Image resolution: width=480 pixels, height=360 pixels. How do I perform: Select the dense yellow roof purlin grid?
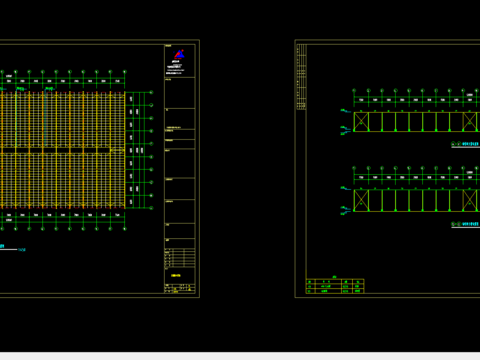[62, 150]
